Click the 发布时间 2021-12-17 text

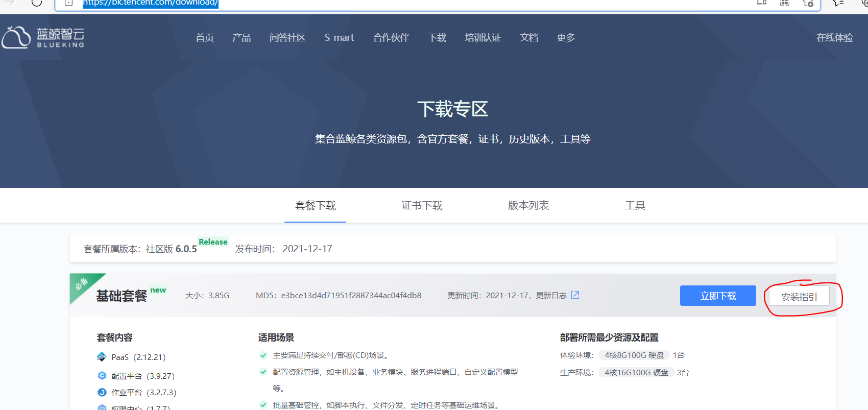(x=283, y=249)
